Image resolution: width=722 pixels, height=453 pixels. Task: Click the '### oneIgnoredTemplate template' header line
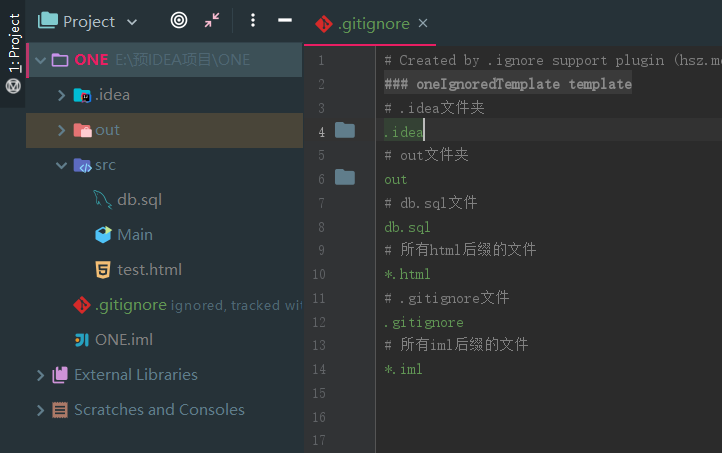508,84
